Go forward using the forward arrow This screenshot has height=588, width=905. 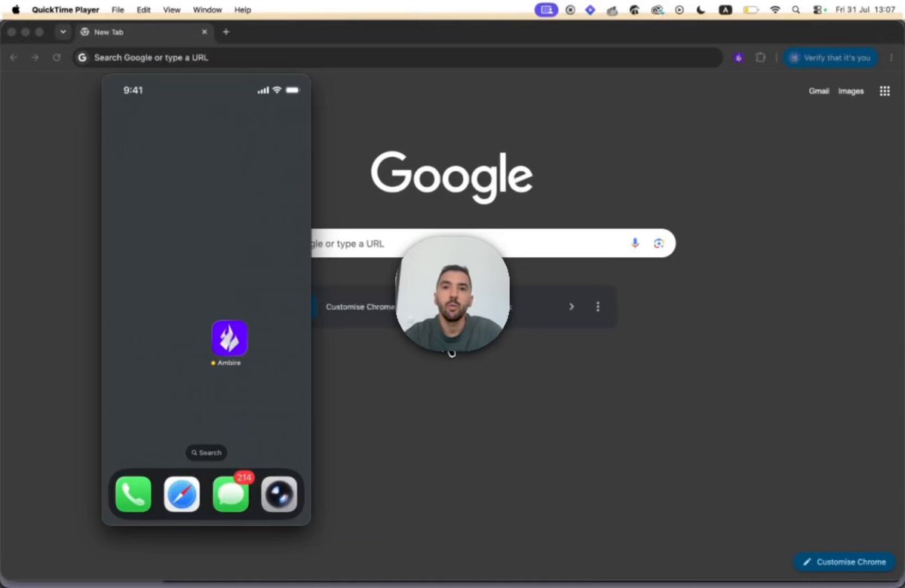pos(35,57)
